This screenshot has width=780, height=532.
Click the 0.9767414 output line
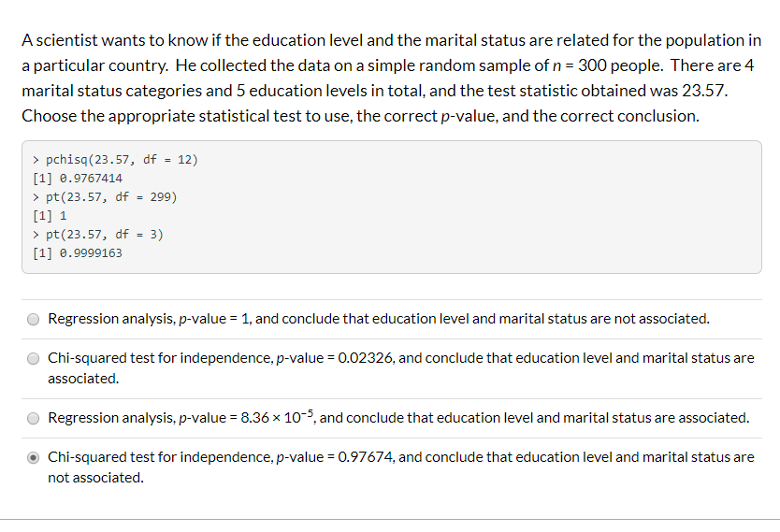pos(78,178)
